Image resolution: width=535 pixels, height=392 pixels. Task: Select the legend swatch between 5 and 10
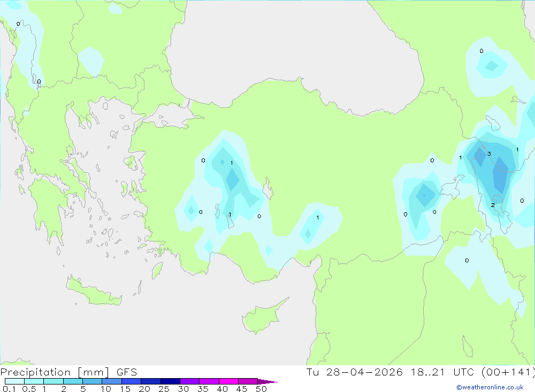[92, 381]
